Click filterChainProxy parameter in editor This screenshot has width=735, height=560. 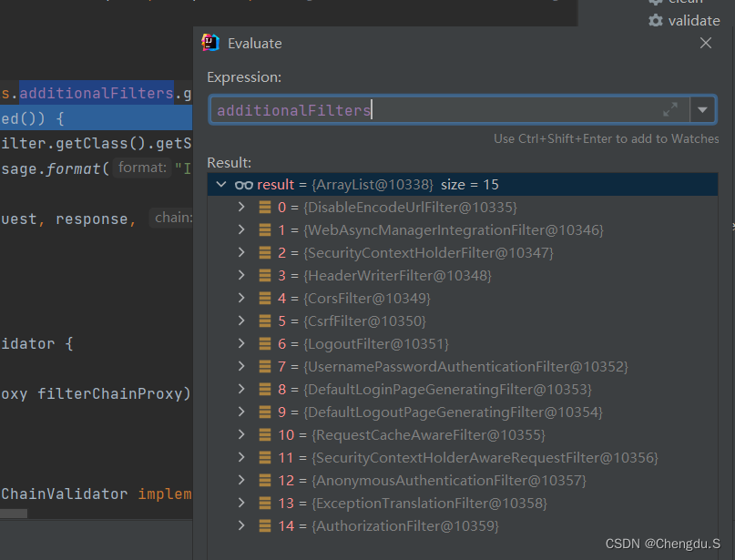click(109, 393)
